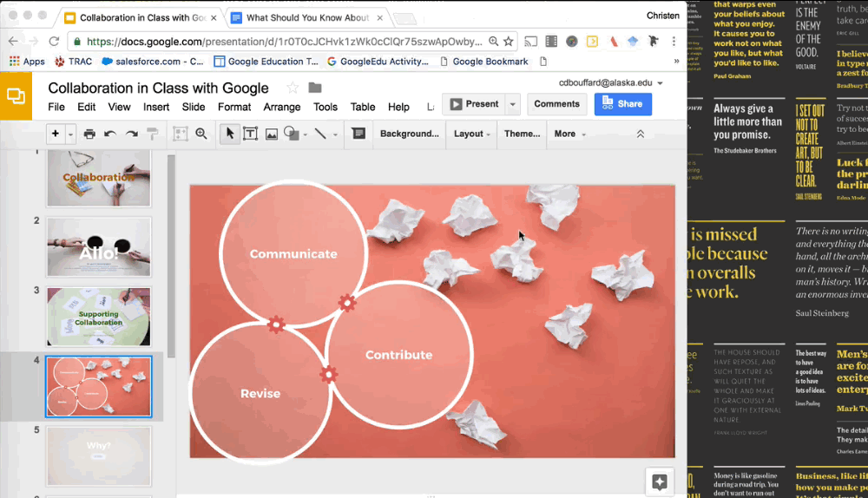Redo the last action

point(132,134)
